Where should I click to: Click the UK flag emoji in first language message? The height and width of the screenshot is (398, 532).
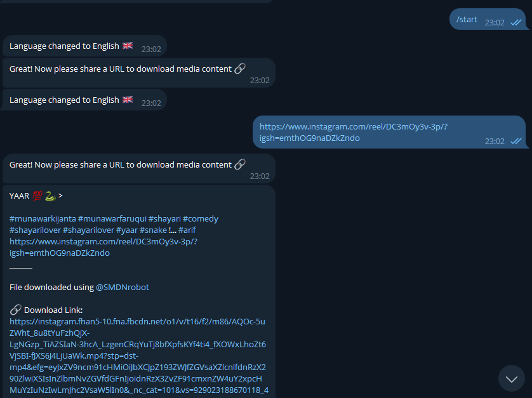coord(128,46)
